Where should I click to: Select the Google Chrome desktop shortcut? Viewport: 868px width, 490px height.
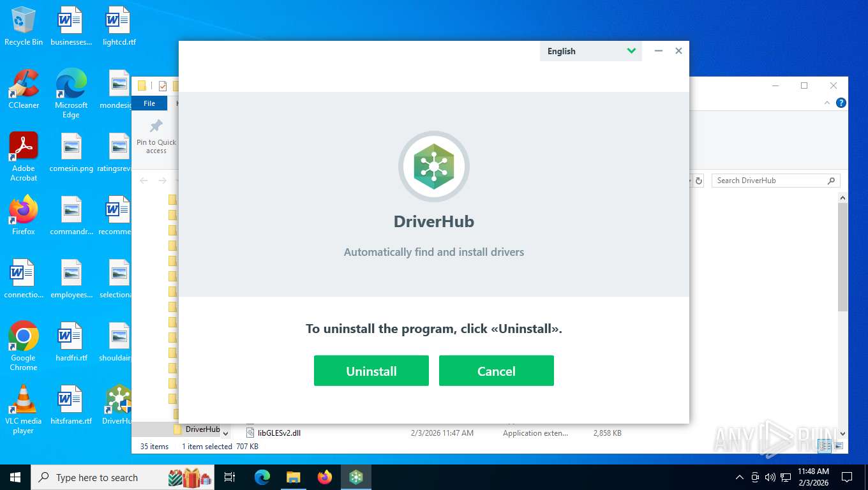[24, 346]
